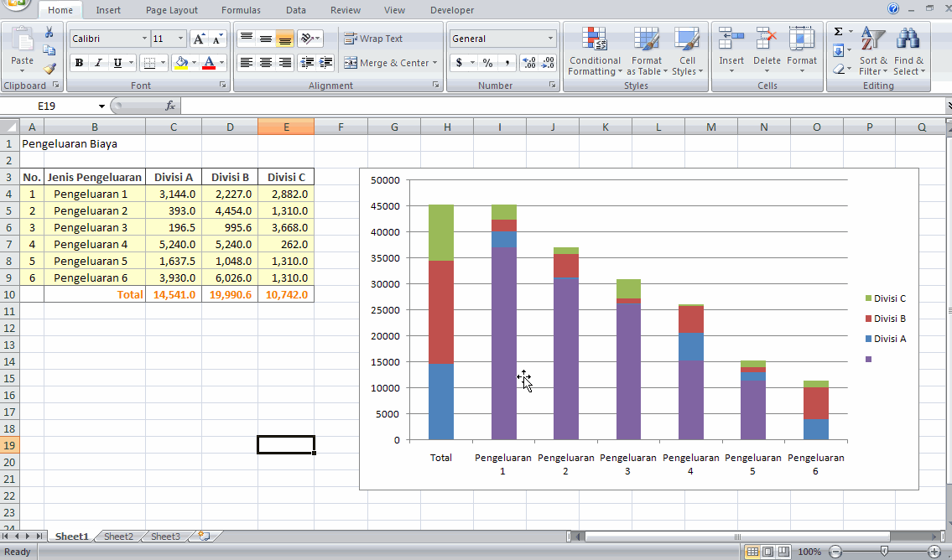Open the General number format dropdown
This screenshot has width=952, height=560.
coord(551,39)
